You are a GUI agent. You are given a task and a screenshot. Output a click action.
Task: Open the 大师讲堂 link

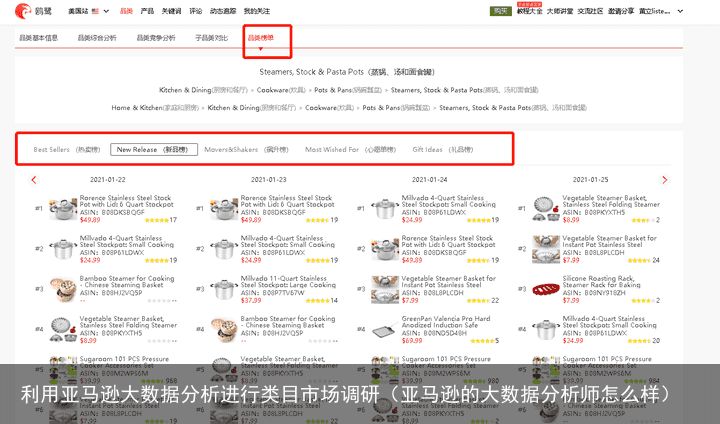tap(560, 11)
